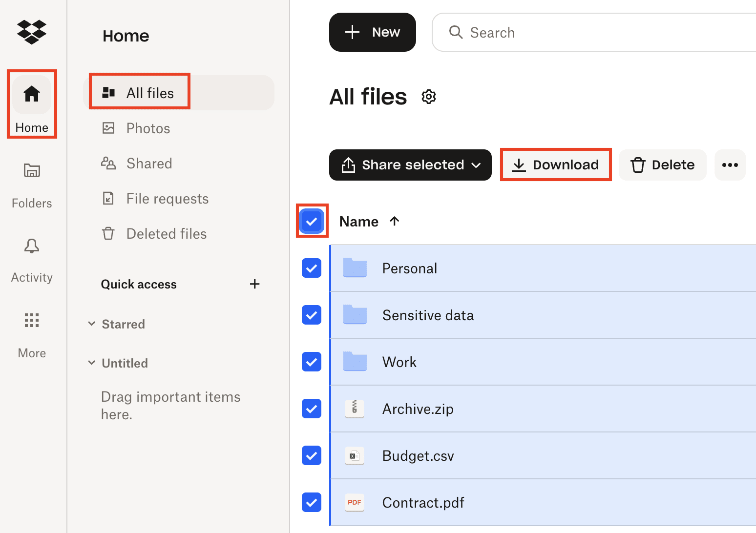
Task: Open Deleted files from the sidebar
Action: pos(166,233)
